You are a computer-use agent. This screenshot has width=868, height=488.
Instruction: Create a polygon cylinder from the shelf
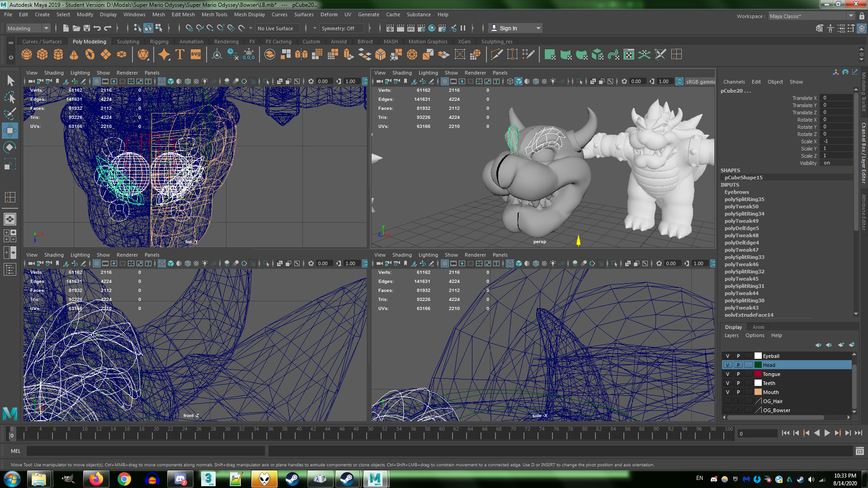[x=58, y=55]
